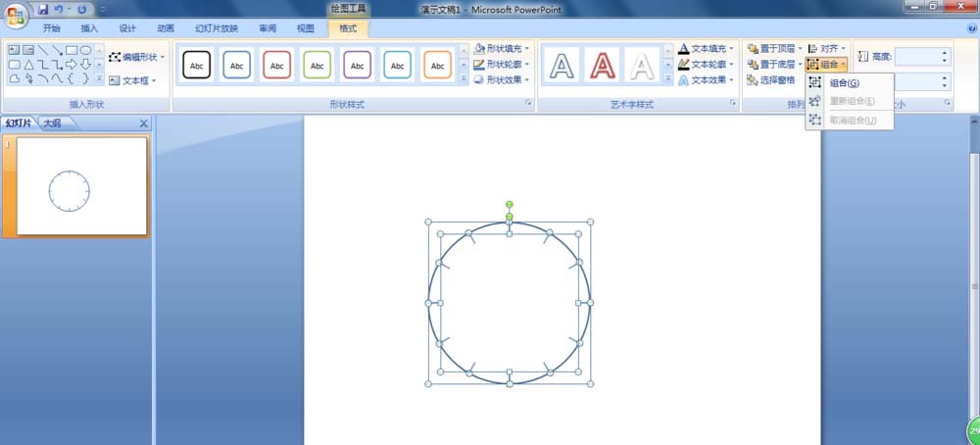Open the Office button menu
The width and height of the screenshot is (980, 445).
pos(17,15)
